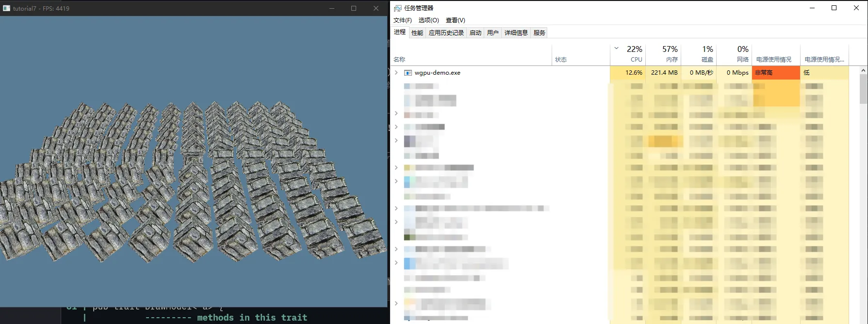Minimize the tutorial7 render window

[332, 8]
